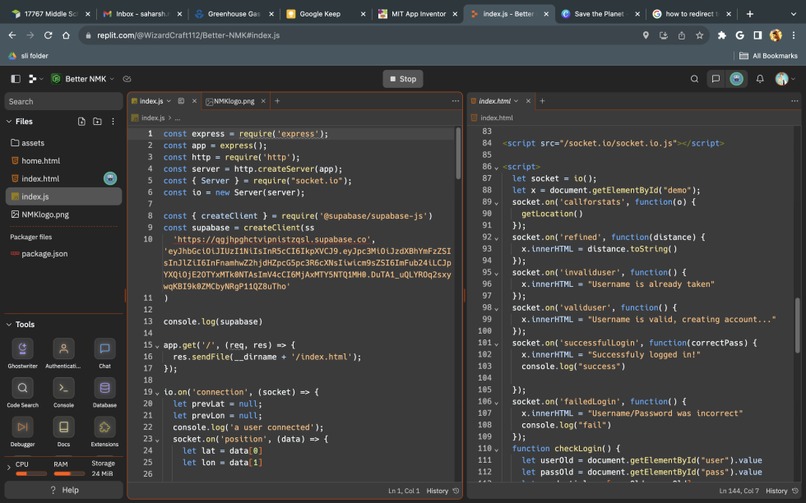The width and height of the screenshot is (806, 503).
Task: Fold the code block at line 19
Action: click(x=157, y=392)
